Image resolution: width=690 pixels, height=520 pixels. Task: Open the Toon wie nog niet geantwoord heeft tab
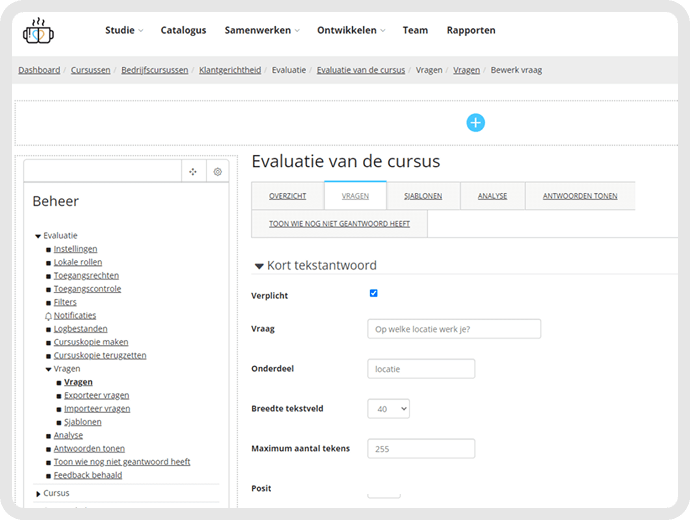click(x=339, y=223)
